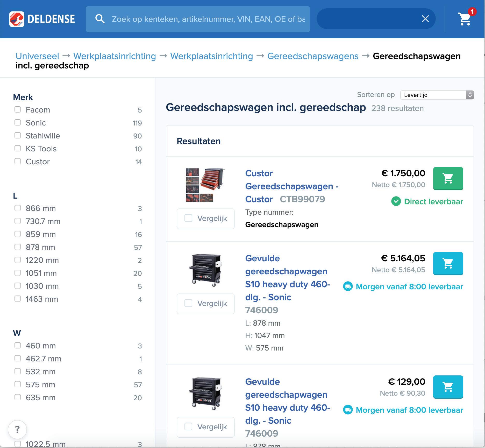485x448 pixels.
Task: Click the '238 resultaten' count
Action: (397, 108)
